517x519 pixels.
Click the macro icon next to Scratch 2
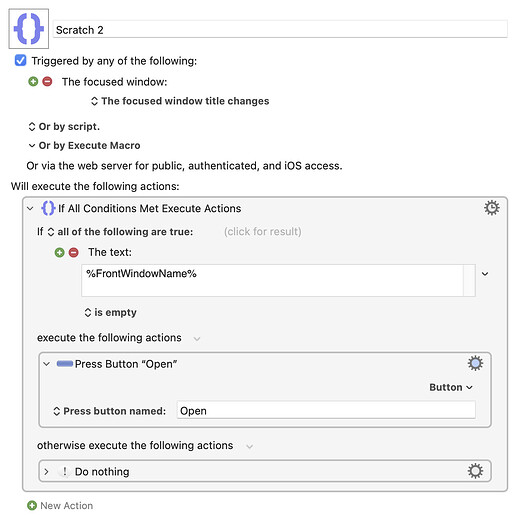[x=29, y=29]
